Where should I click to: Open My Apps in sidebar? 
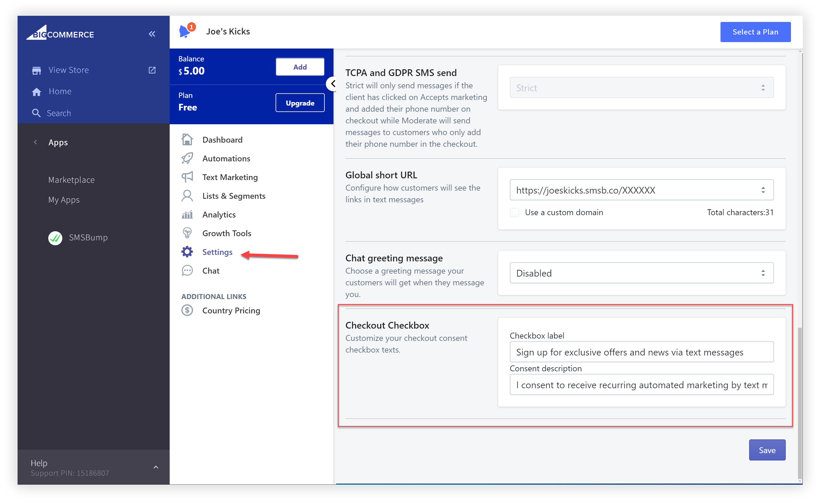tap(64, 200)
